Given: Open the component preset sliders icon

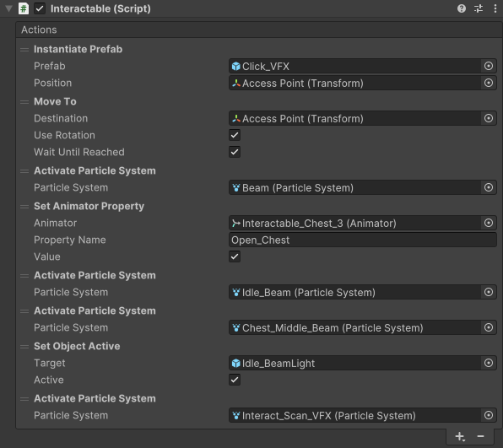Looking at the screenshot, I should (479, 8).
